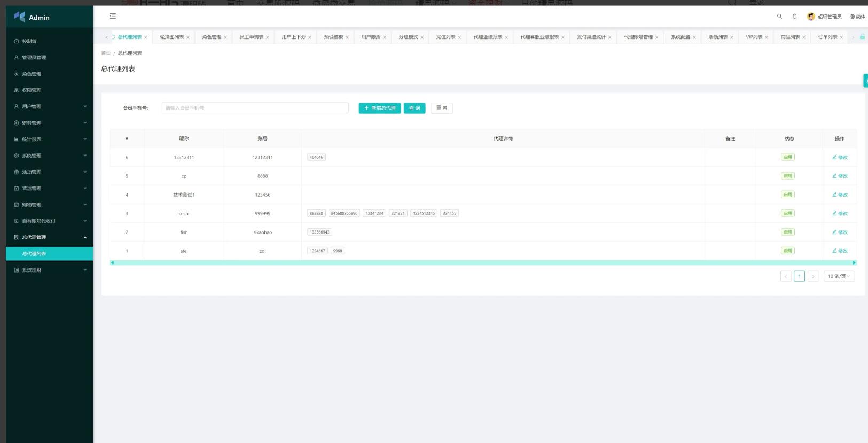868x443 pixels.
Task: Switch to the 代理业绩报表 tab
Action: (488, 37)
